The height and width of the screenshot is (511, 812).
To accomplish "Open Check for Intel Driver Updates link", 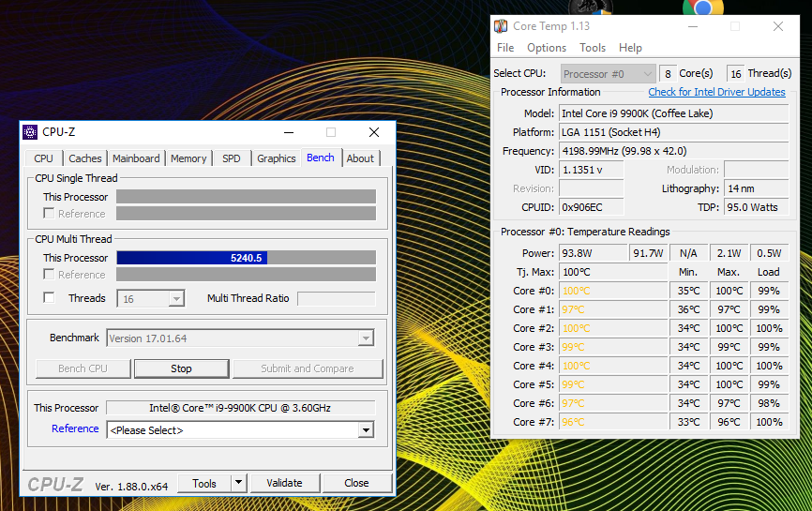I will [x=716, y=92].
